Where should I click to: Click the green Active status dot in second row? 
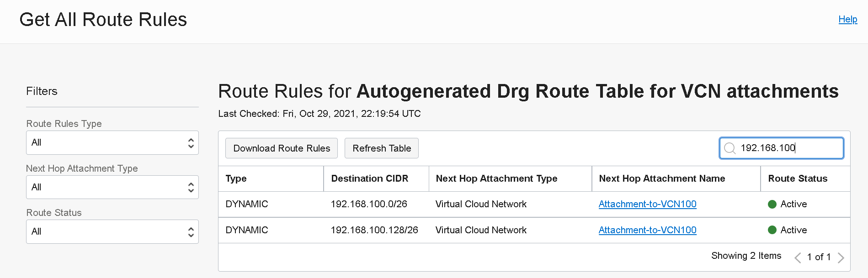(772, 230)
